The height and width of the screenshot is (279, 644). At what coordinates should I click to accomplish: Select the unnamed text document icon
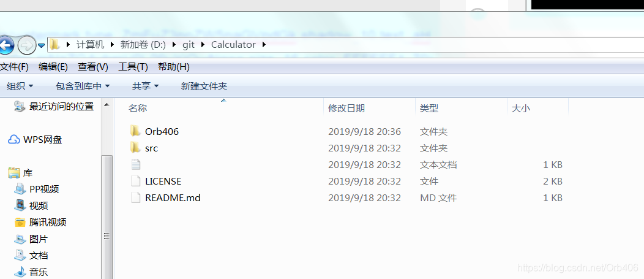coord(135,164)
